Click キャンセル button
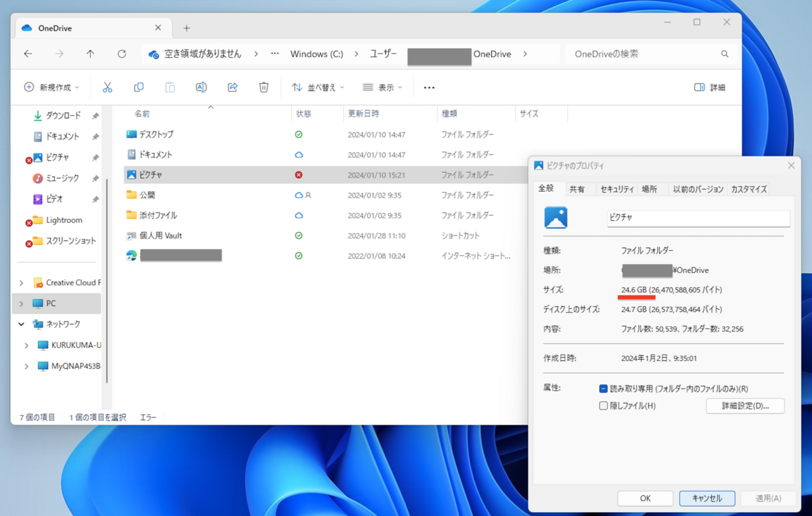Screen dimensions: 812x516 [707, 498]
